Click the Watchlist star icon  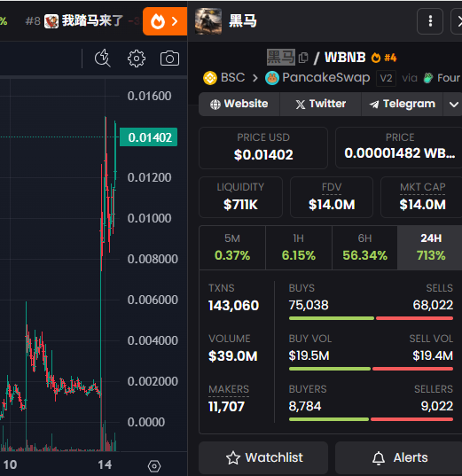233,457
